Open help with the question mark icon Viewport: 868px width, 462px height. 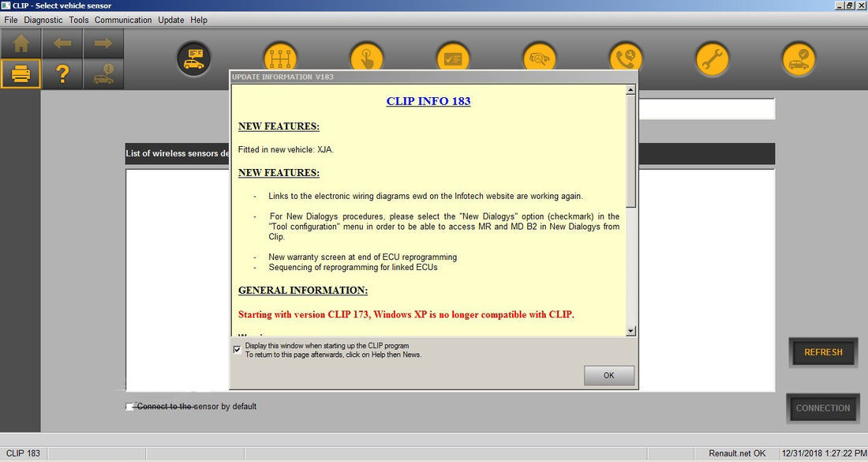[62, 74]
